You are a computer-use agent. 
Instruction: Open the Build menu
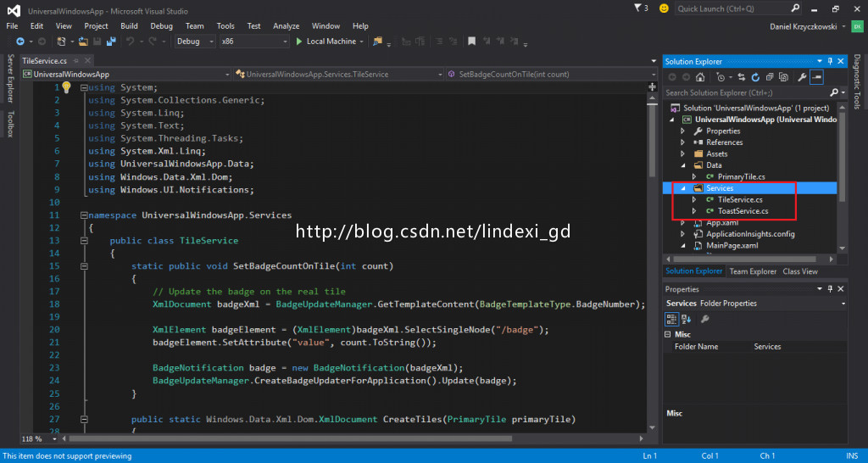pyautogui.click(x=129, y=26)
